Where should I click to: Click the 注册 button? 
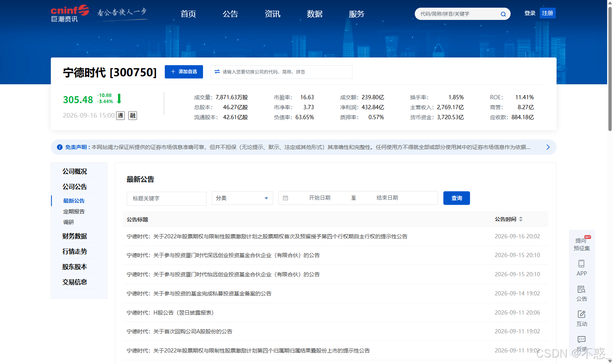point(547,13)
